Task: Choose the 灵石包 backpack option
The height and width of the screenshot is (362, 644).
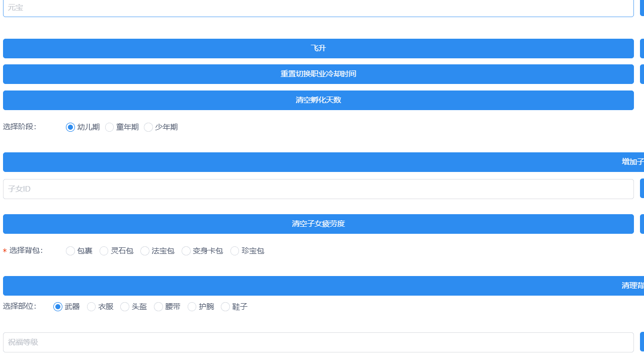Action: click(104, 251)
